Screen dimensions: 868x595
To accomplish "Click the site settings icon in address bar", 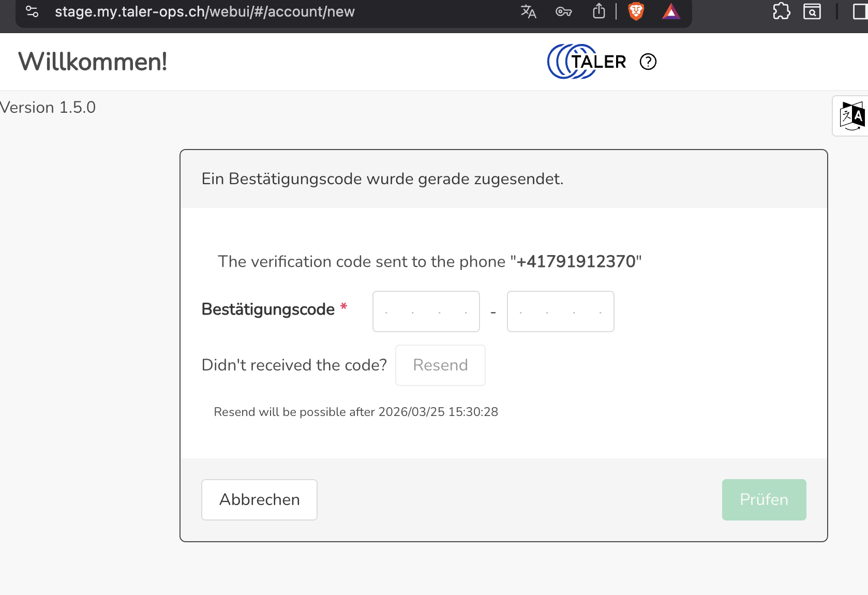I will [32, 11].
